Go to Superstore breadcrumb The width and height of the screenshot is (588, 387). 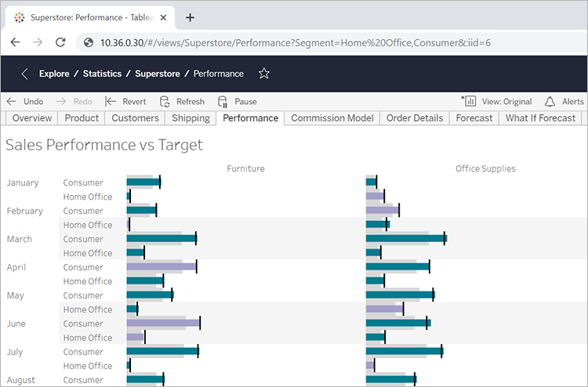[x=158, y=74]
